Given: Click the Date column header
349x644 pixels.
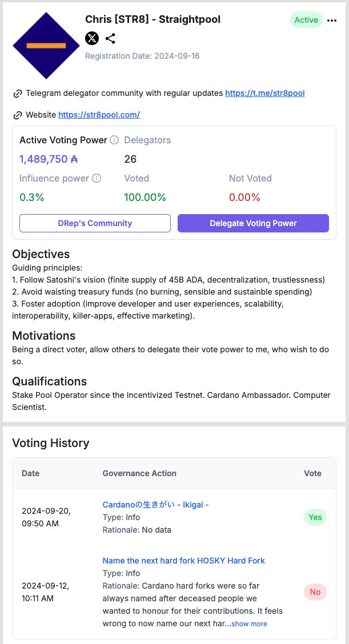Looking at the screenshot, I should (x=31, y=473).
